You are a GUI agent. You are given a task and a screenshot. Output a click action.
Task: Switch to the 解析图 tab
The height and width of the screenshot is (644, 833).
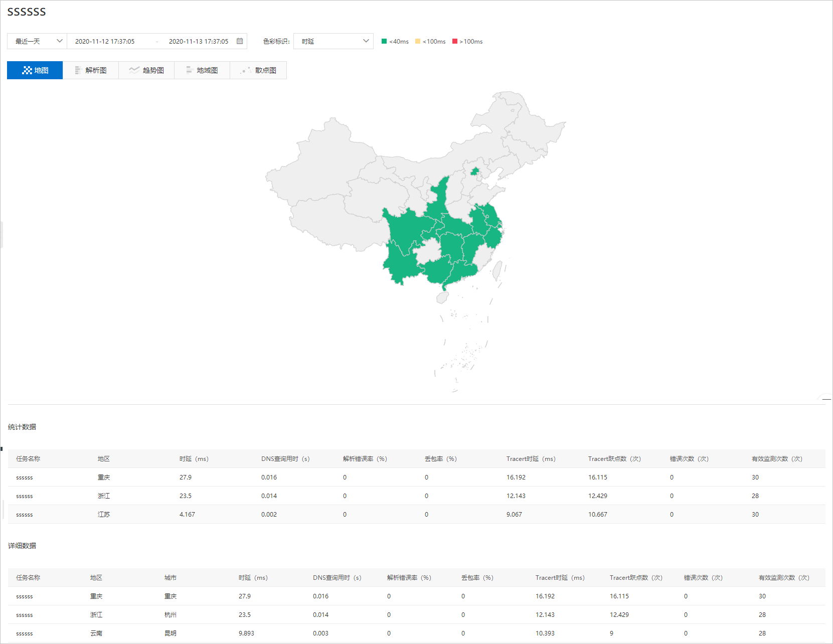click(91, 70)
